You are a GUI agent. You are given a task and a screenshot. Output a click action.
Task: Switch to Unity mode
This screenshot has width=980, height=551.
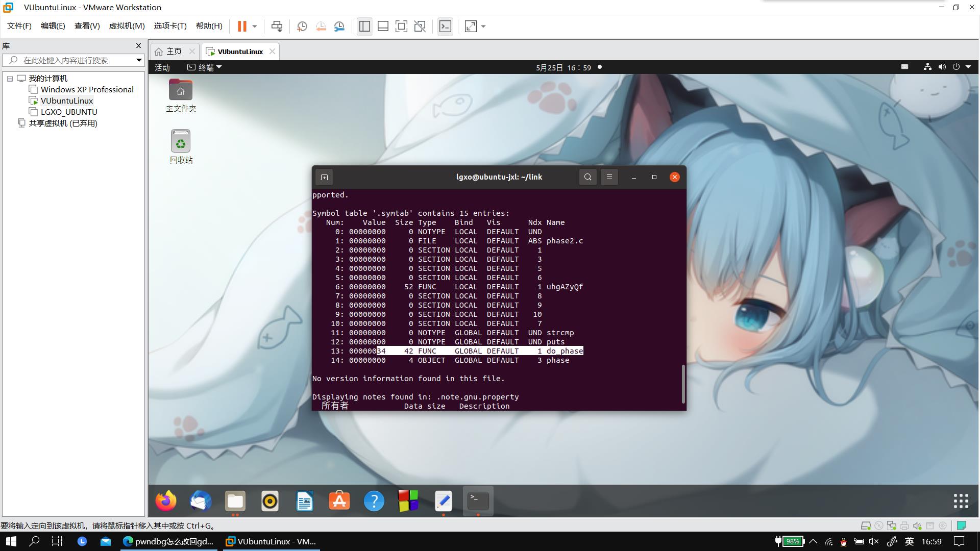(x=420, y=26)
